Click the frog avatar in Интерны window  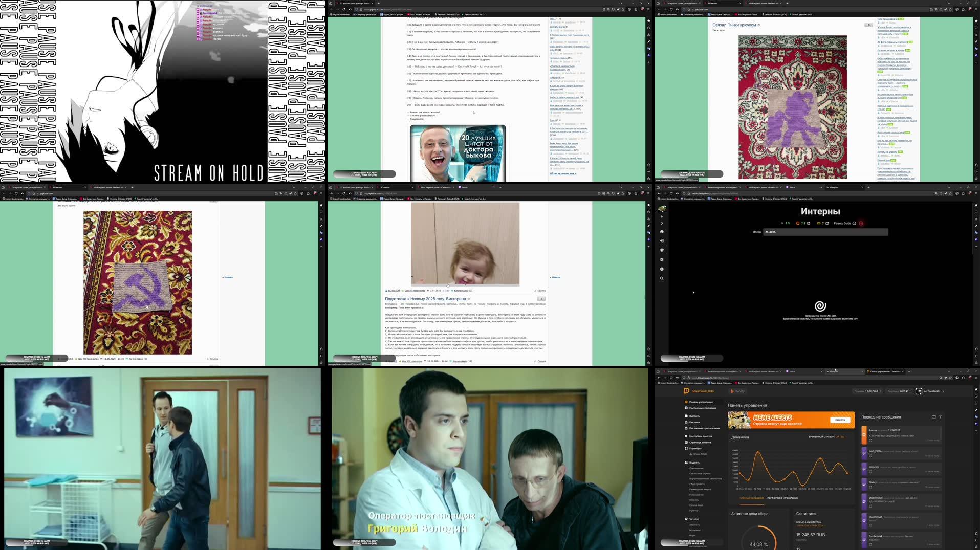[662, 209]
